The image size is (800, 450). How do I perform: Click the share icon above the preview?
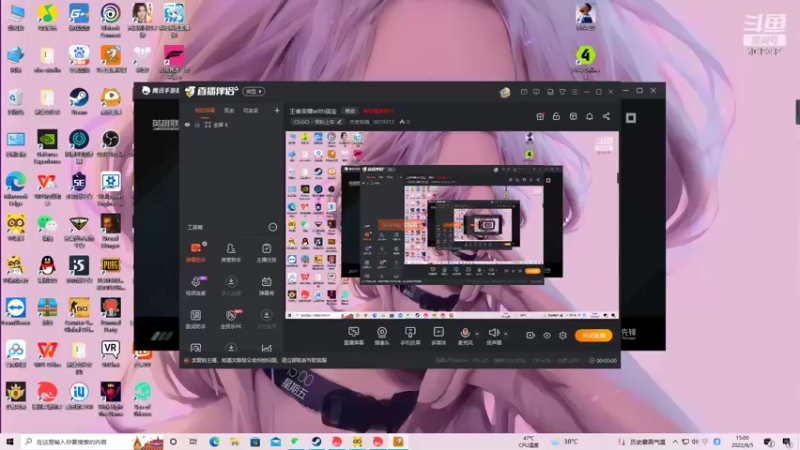(x=606, y=116)
